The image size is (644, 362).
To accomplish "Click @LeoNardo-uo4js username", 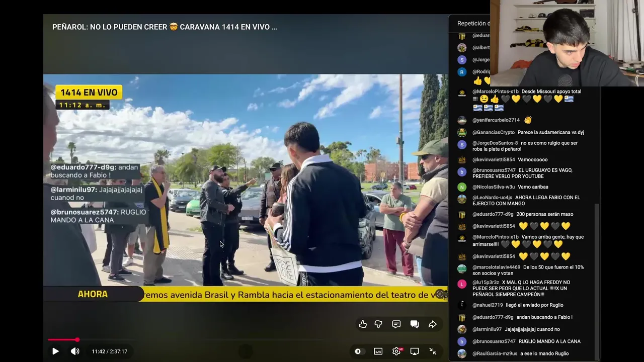I will pyautogui.click(x=492, y=198).
